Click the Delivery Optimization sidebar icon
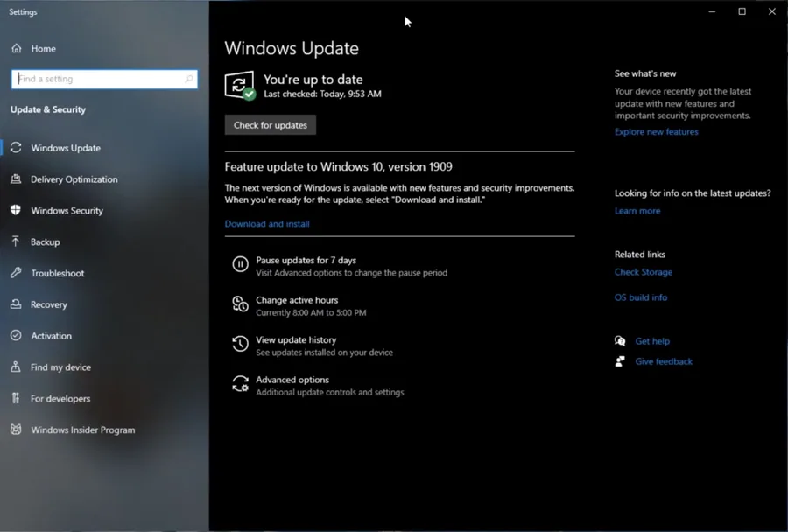The image size is (788, 532). point(16,178)
